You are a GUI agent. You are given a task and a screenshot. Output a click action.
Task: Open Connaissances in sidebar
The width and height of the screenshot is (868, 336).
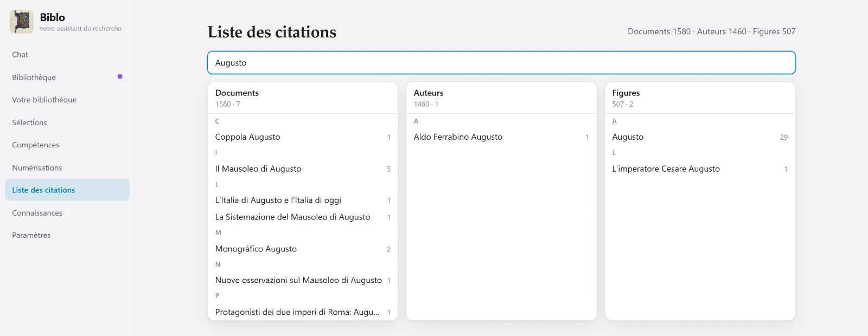(x=67, y=213)
